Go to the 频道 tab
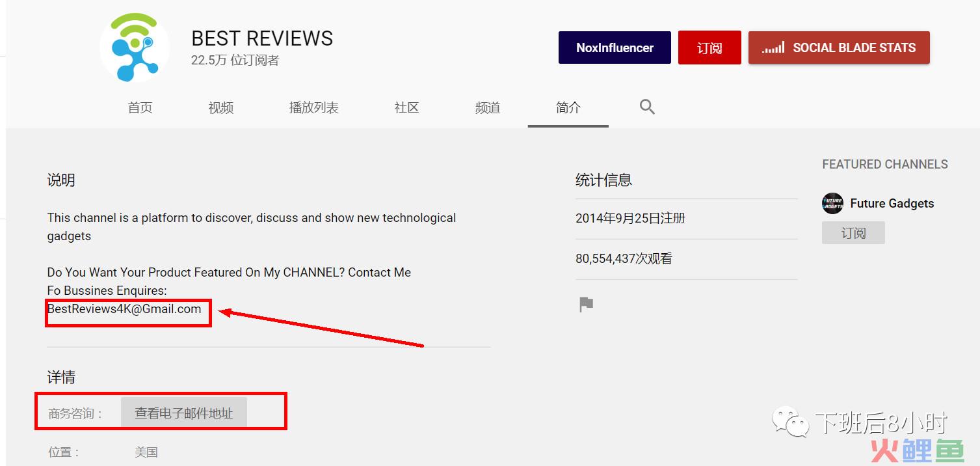This screenshot has height=466, width=980. pyautogui.click(x=487, y=108)
